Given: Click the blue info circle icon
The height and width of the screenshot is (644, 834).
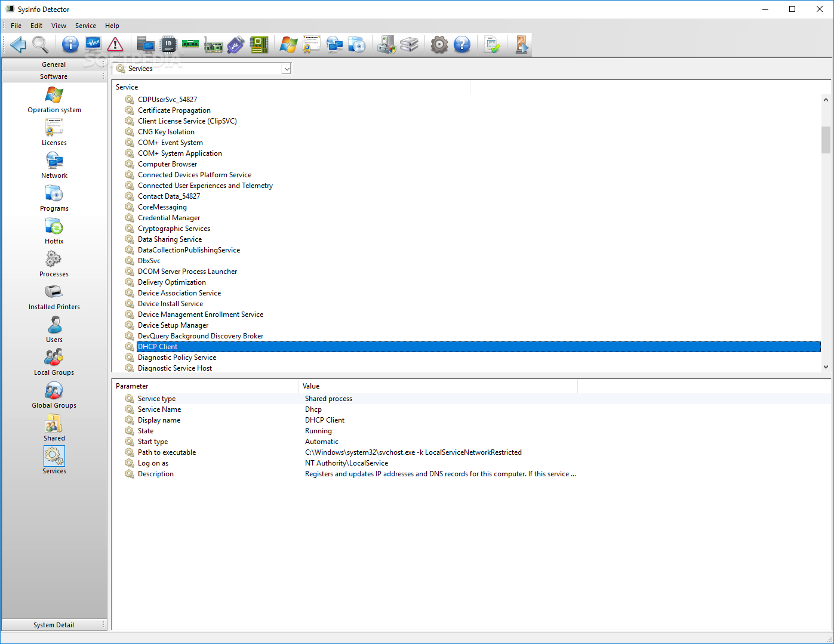Looking at the screenshot, I should point(70,44).
